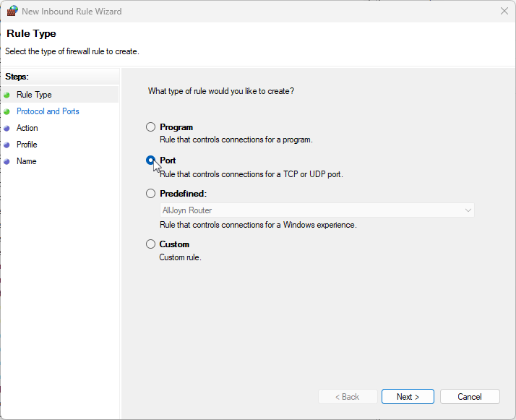The height and width of the screenshot is (420, 516).
Task: Click the chevron arrow of predefined combo box
Action: (x=468, y=210)
